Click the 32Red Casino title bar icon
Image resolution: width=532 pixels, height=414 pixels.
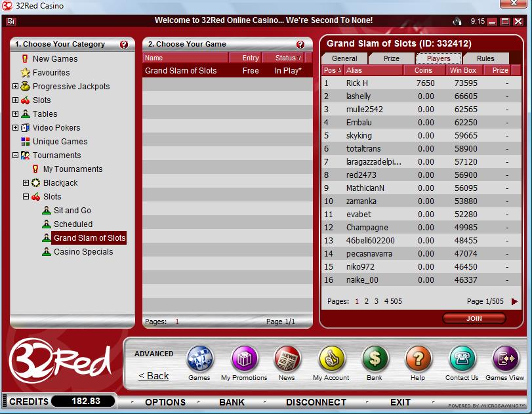click(7, 6)
